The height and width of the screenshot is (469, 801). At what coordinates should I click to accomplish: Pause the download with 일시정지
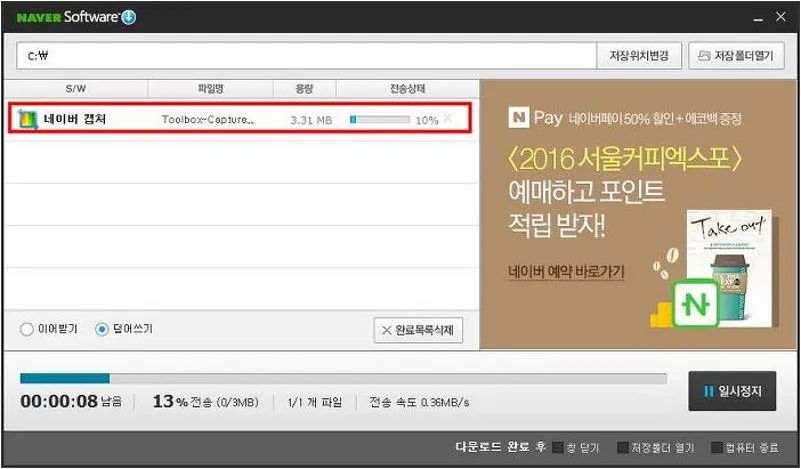click(x=732, y=391)
